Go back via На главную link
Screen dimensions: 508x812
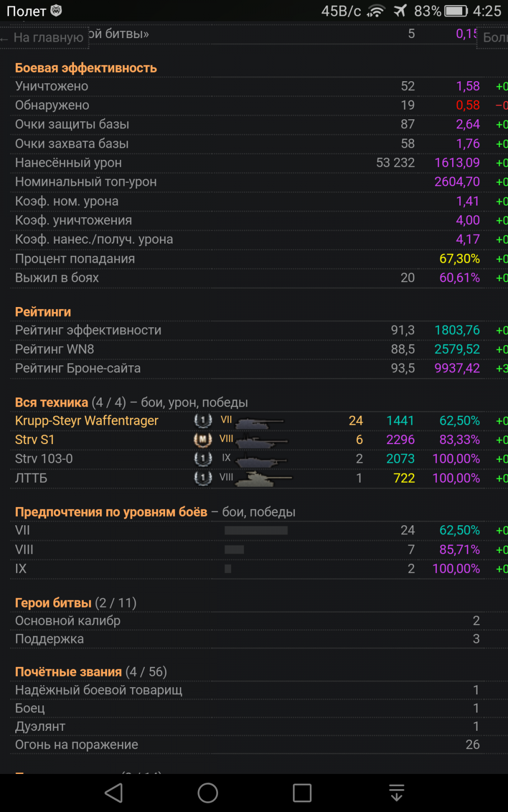(x=45, y=38)
